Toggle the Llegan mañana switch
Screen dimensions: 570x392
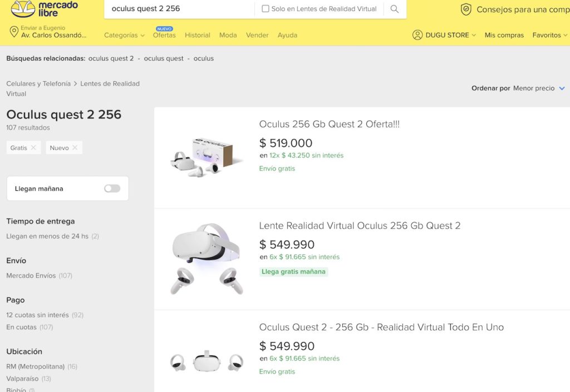click(x=112, y=188)
